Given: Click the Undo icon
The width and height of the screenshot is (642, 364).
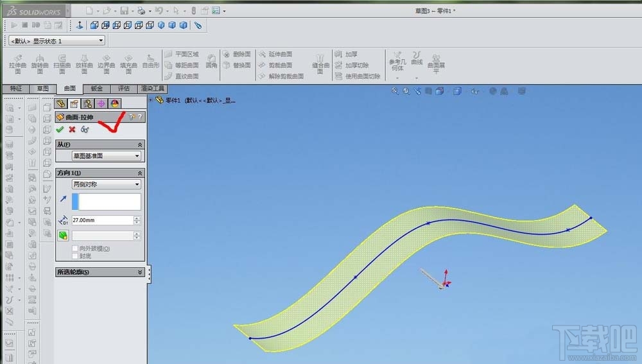Looking at the screenshot, I should click(x=159, y=11).
